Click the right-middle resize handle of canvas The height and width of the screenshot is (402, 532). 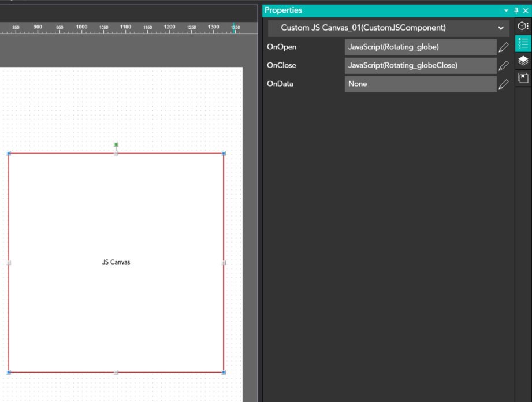point(224,263)
